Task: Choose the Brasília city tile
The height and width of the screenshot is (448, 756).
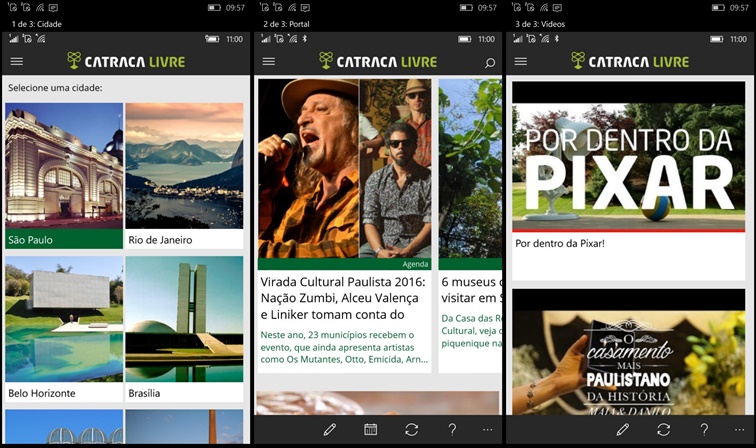Action: (x=184, y=329)
